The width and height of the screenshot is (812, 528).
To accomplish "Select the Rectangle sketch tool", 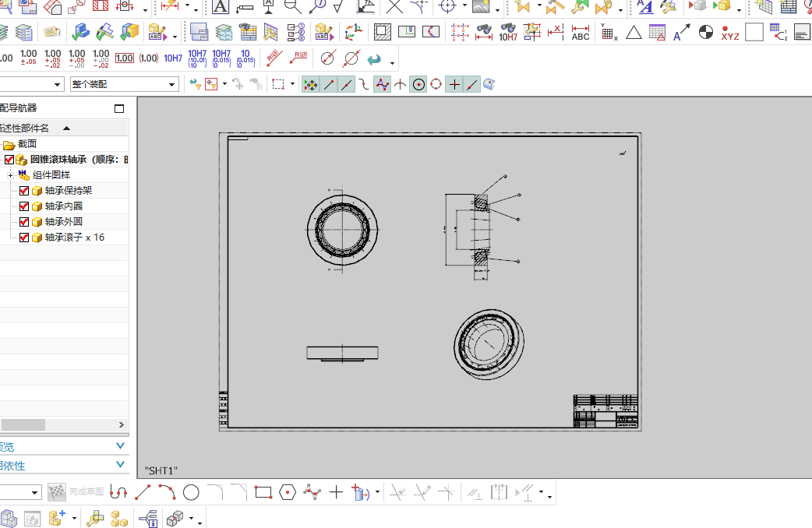I will (263, 492).
